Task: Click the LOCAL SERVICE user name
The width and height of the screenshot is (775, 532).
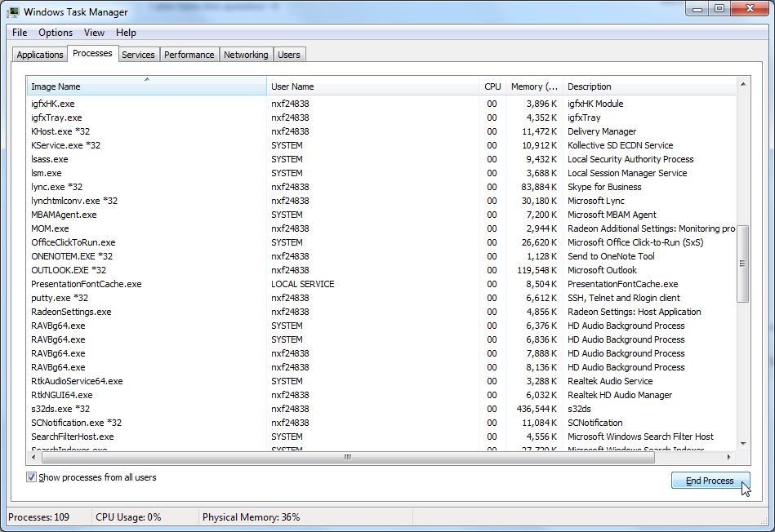Action: coord(302,283)
